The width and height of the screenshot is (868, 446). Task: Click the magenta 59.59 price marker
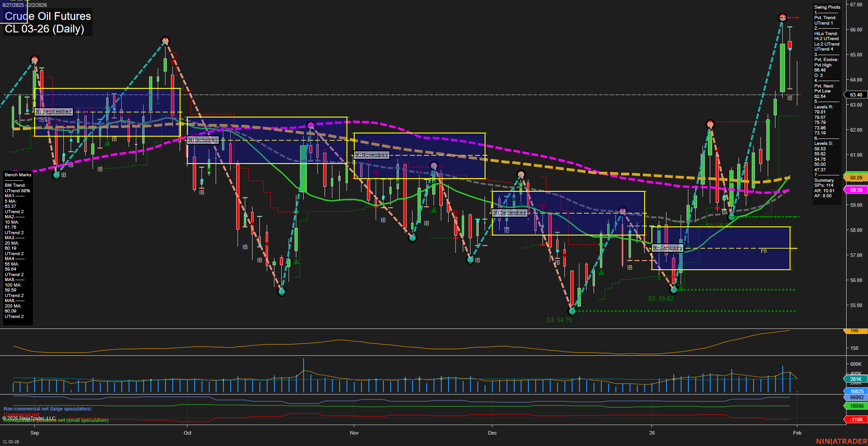click(856, 190)
